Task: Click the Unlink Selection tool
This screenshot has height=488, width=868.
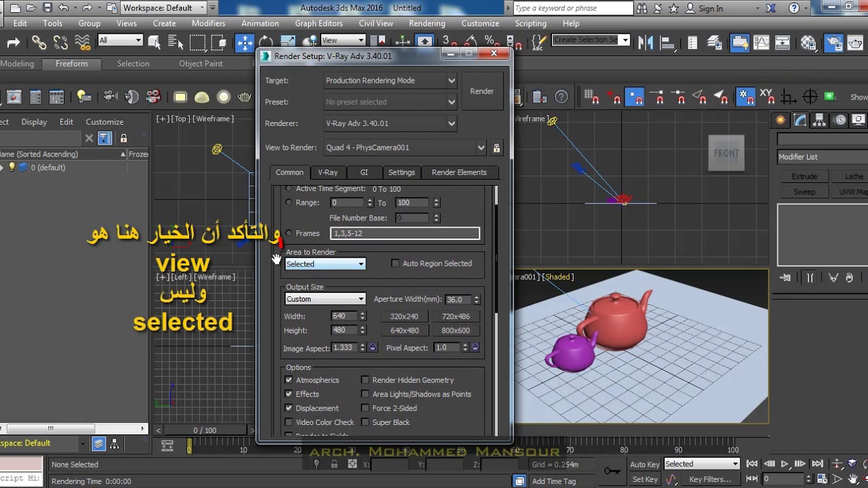Action: (x=60, y=43)
